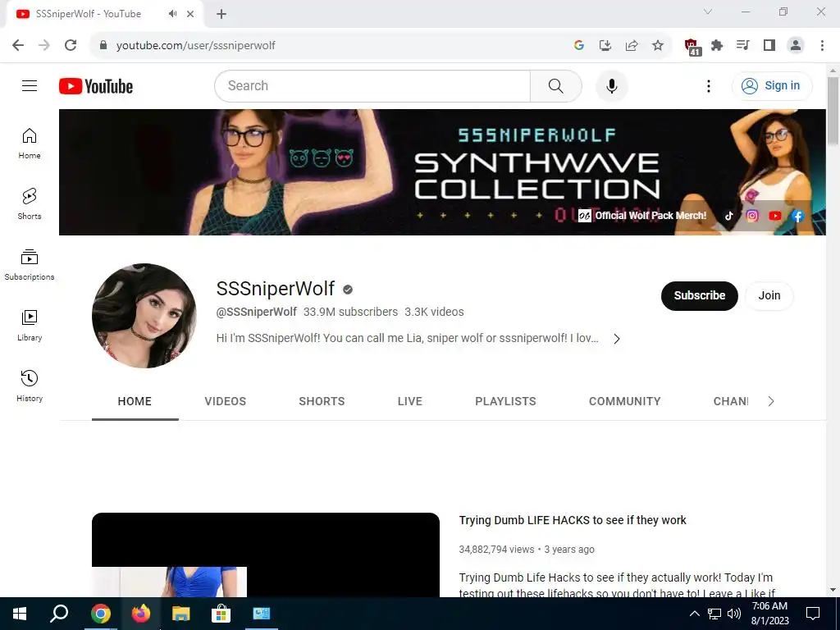
Task: Expand the channel description chevron
Action: (x=617, y=339)
